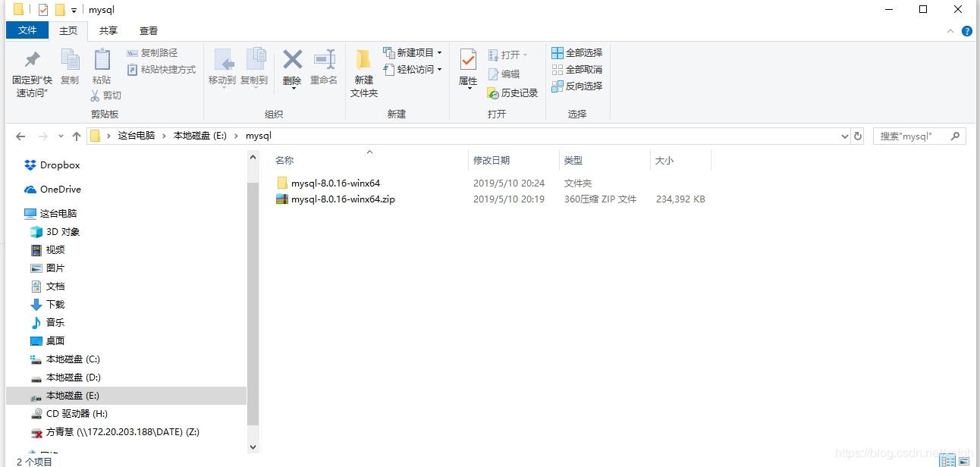Click the Copy icon in ribbon
The width and height of the screenshot is (980, 467).
pyautogui.click(x=70, y=59)
